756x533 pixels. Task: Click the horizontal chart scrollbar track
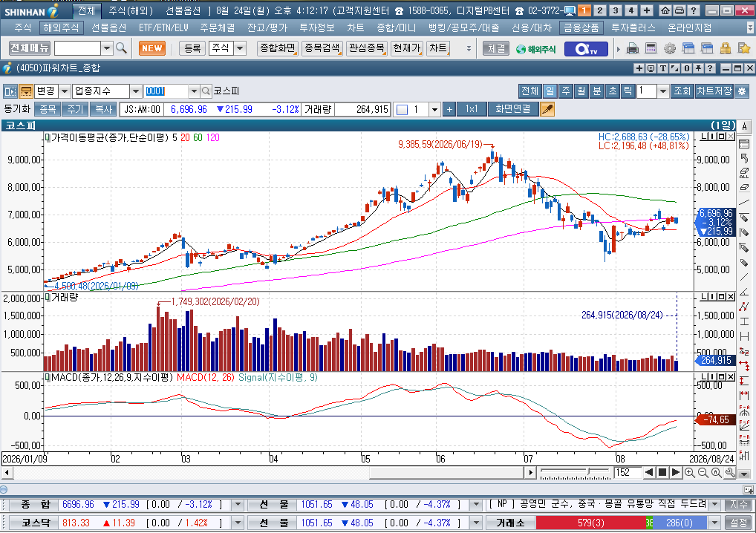(x=267, y=473)
